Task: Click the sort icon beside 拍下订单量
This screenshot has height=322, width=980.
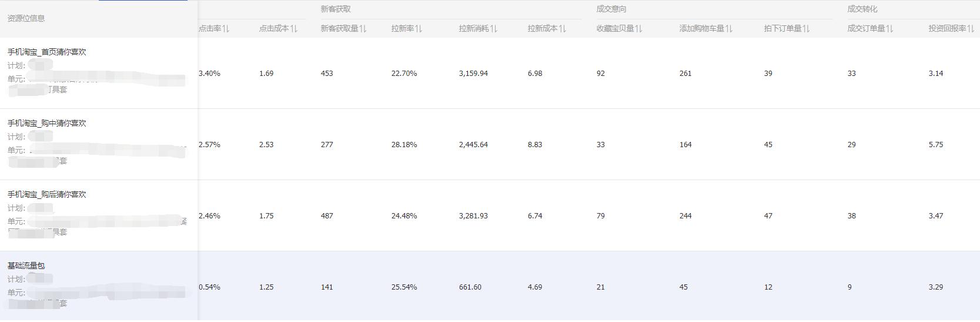Action: (806, 29)
